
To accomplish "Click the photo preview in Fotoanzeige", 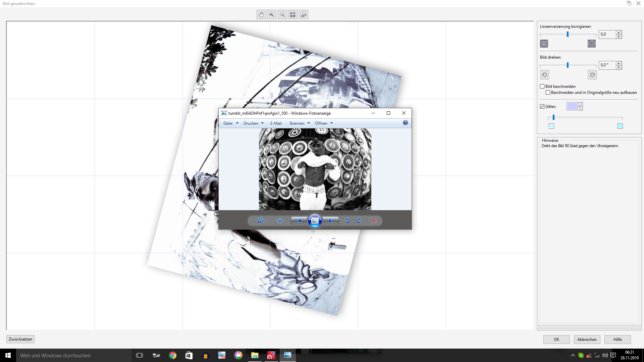I will tap(315, 169).
